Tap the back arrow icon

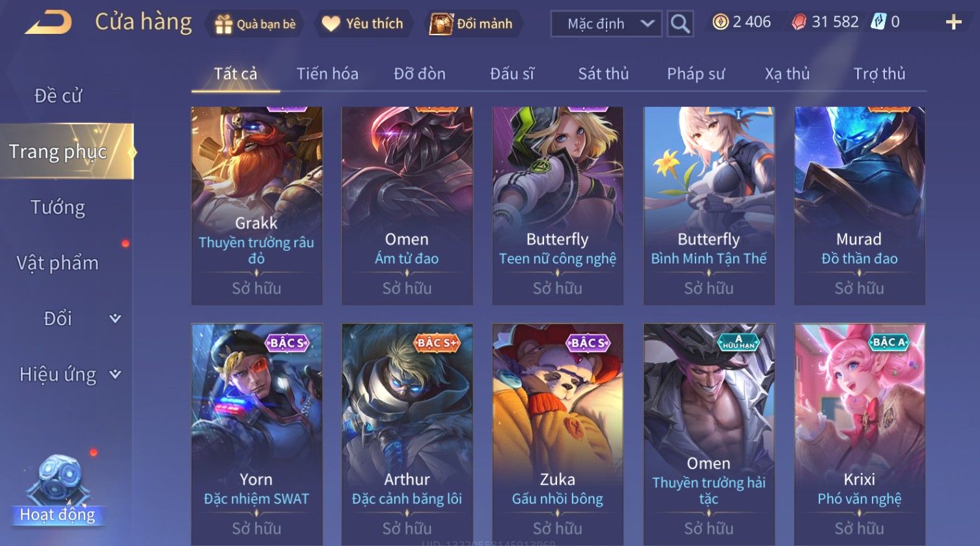tap(48, 22)
